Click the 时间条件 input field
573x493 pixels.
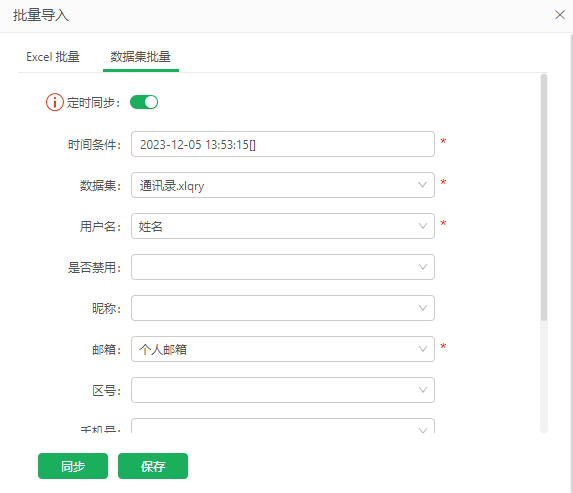283,144
